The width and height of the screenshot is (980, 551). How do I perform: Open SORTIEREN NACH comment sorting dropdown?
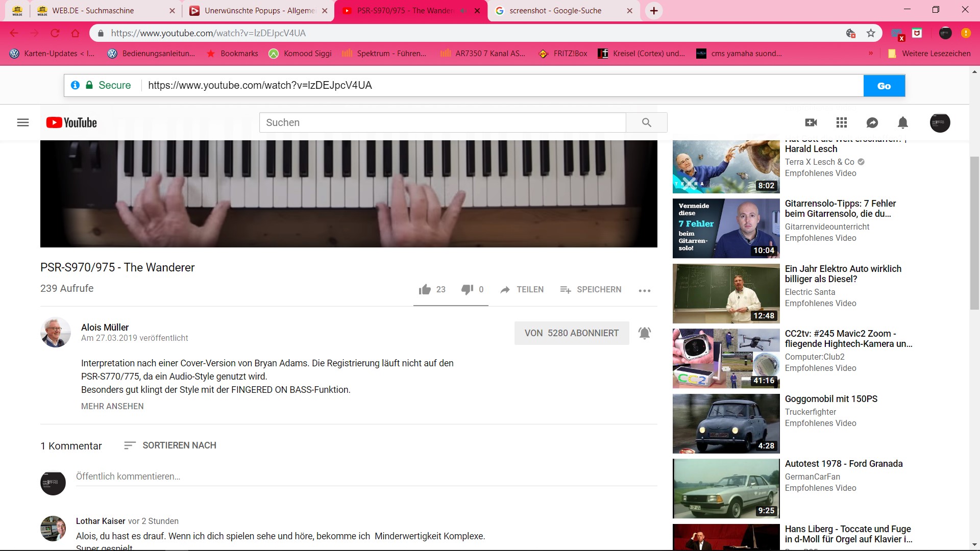[x=170, y=445]
